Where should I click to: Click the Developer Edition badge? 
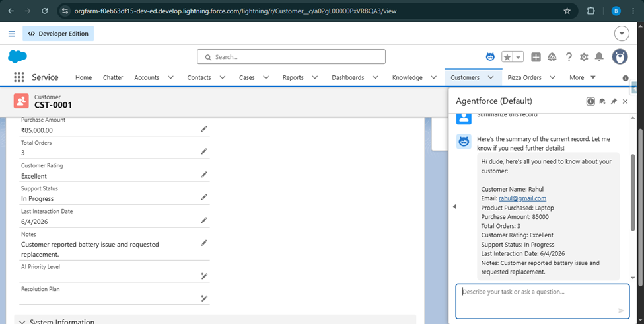coord(58,34)
